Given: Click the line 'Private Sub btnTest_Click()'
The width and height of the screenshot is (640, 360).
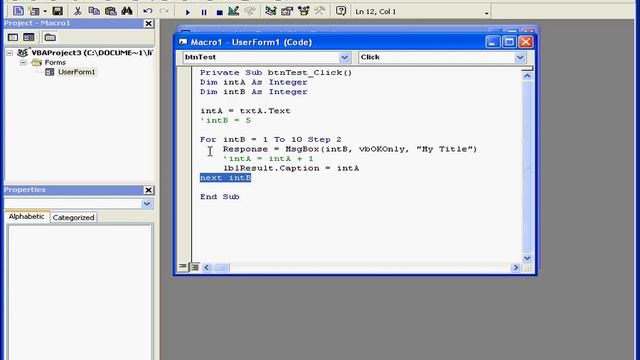Looking at the screenshot, I should pyautogui.click(x=276, y=73).
